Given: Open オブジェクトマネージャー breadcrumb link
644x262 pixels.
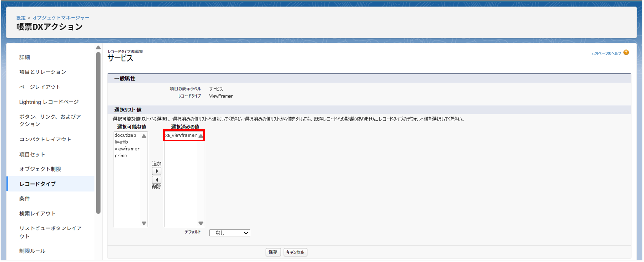Looking at the screenshot, I should (61, 18).
